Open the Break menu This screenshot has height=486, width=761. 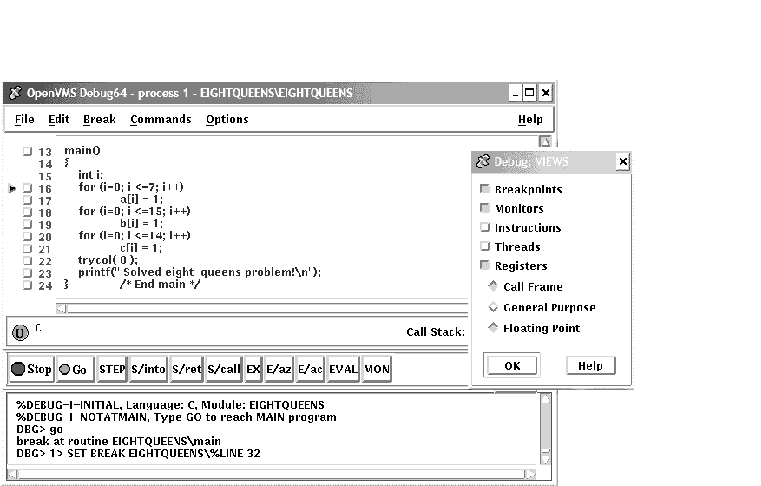[99, 119]
